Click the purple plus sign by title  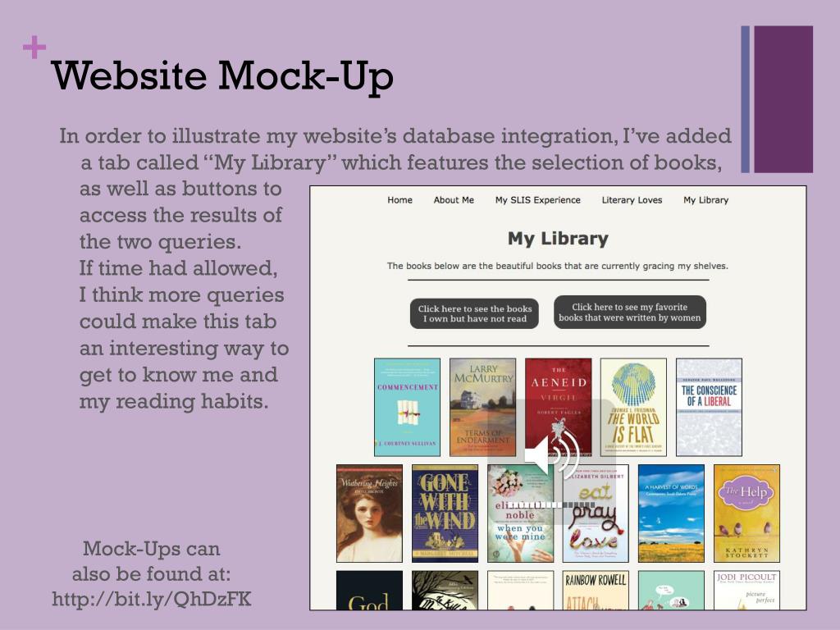point(34,47)
